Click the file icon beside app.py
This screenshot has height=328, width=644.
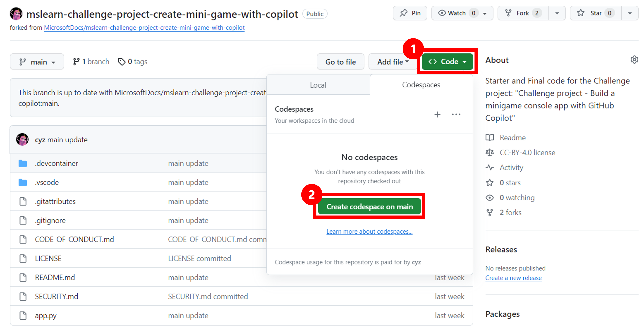[23, 315]
